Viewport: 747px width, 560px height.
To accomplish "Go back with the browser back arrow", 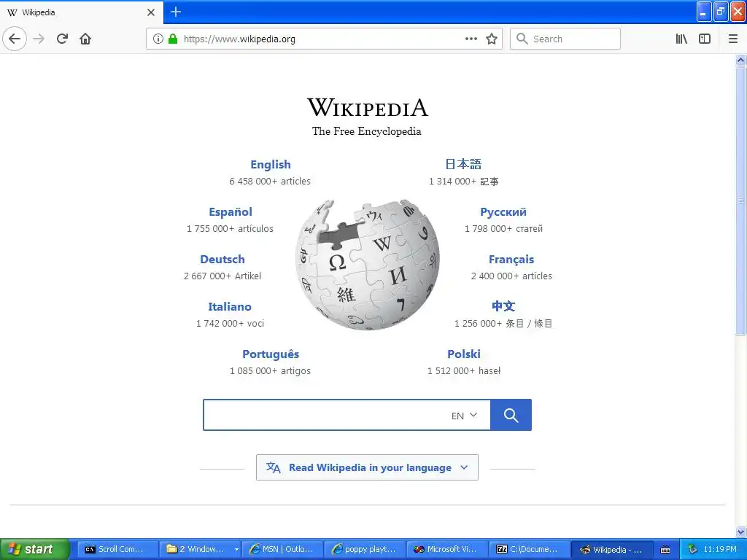I will pos(15,39).
